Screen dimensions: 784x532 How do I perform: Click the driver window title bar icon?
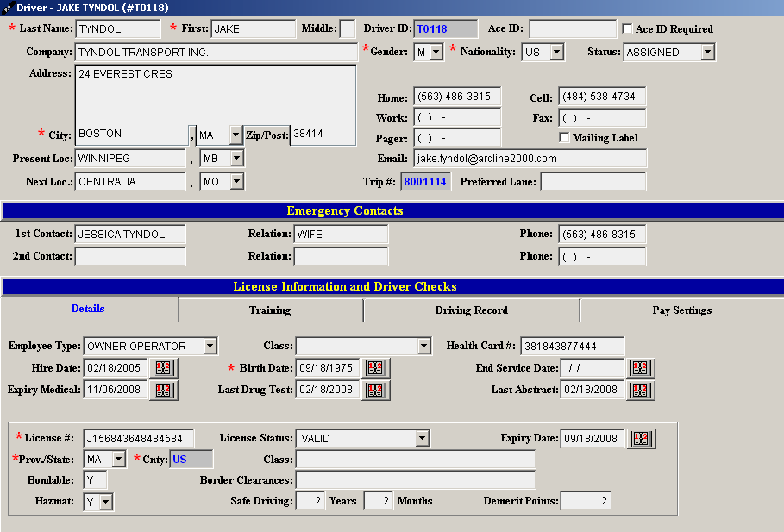pyautogui.click(x=8, y=8)
